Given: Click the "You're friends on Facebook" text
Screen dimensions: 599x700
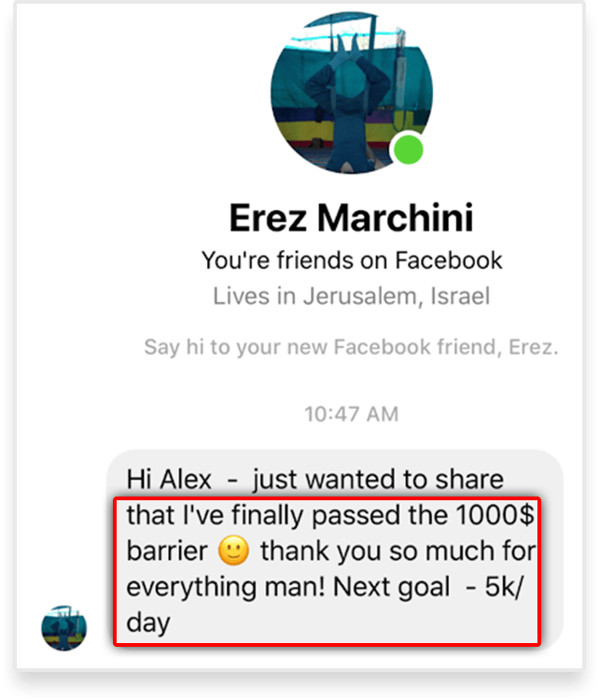Looking at the screenshot, I should [352, 260].
